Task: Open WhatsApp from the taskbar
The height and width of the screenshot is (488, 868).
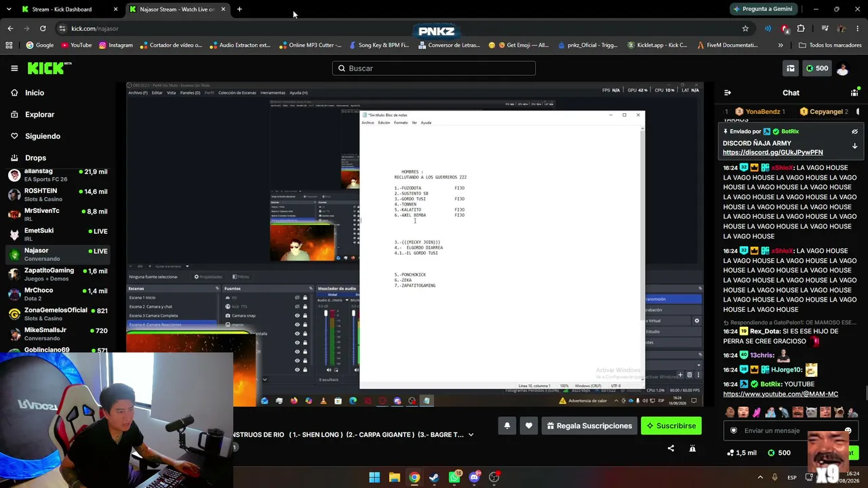Action: pos(454,477)
